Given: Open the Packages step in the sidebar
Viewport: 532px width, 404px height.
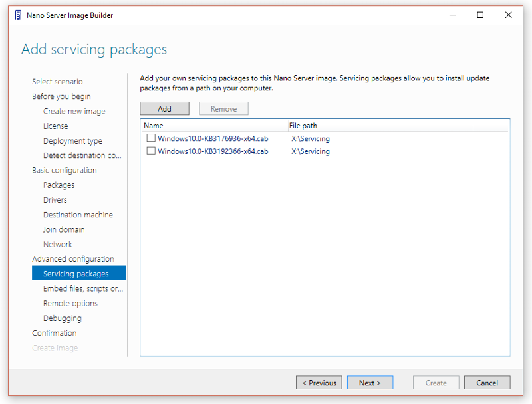Looking at the screenshot, I should [59, 185].
